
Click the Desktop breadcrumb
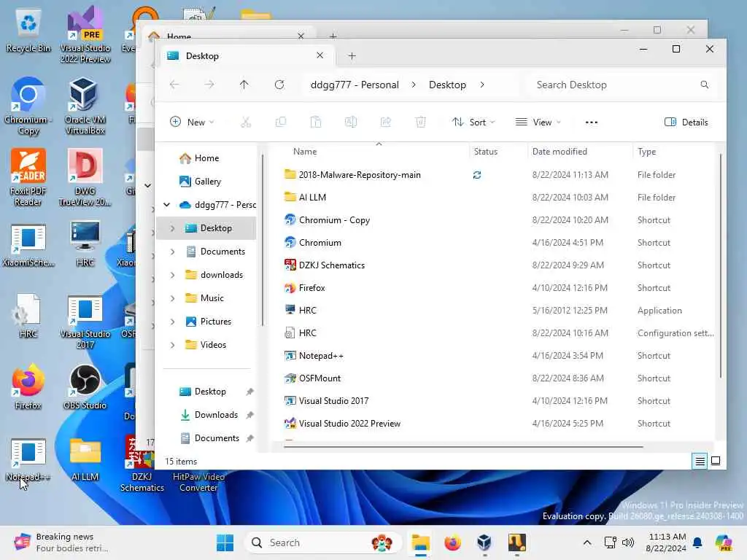[x=447, y=85]
